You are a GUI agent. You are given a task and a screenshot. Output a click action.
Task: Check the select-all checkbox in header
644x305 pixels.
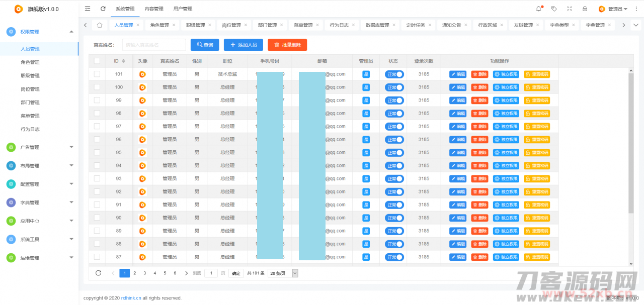tap(97, 61)
